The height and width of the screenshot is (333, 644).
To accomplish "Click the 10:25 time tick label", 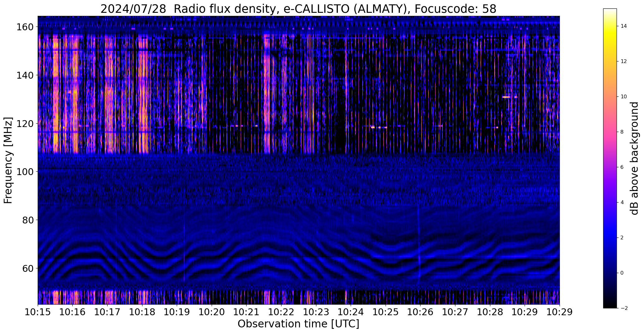I will click(x=386, y=312).
